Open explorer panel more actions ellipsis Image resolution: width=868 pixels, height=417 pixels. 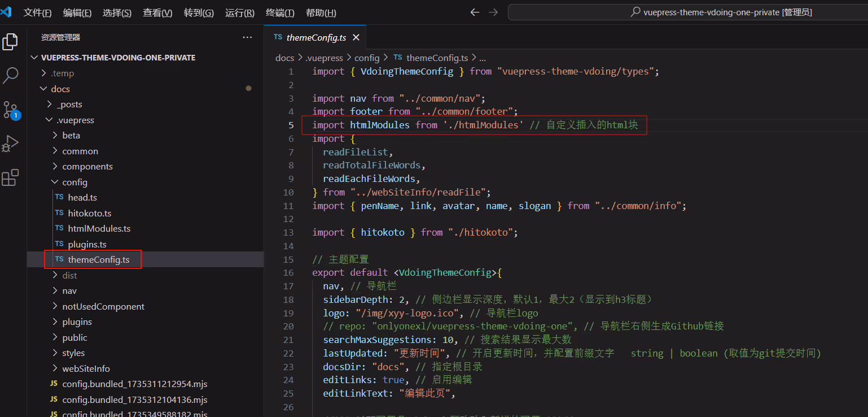[x=247, y=37]
